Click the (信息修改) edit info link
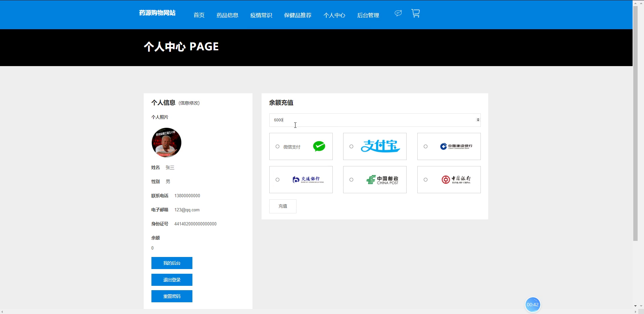The height and width of the screenshot is (314, 644). 189,103
